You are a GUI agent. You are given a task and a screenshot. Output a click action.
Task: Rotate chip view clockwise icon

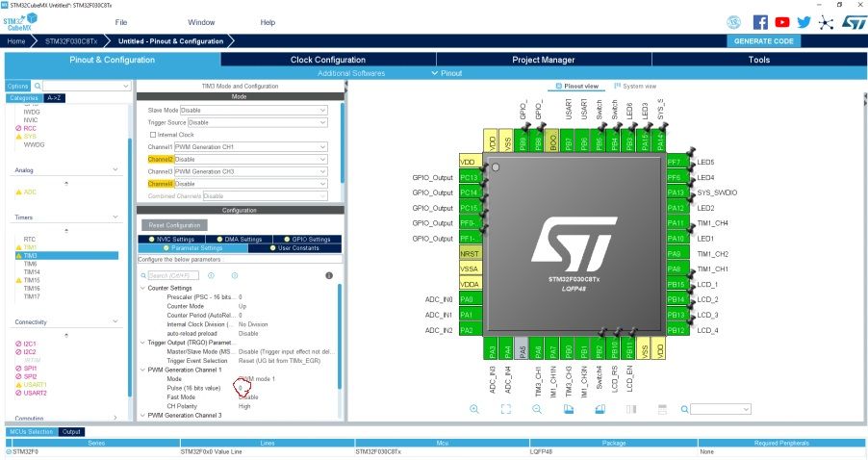click(x=569, y=409)
